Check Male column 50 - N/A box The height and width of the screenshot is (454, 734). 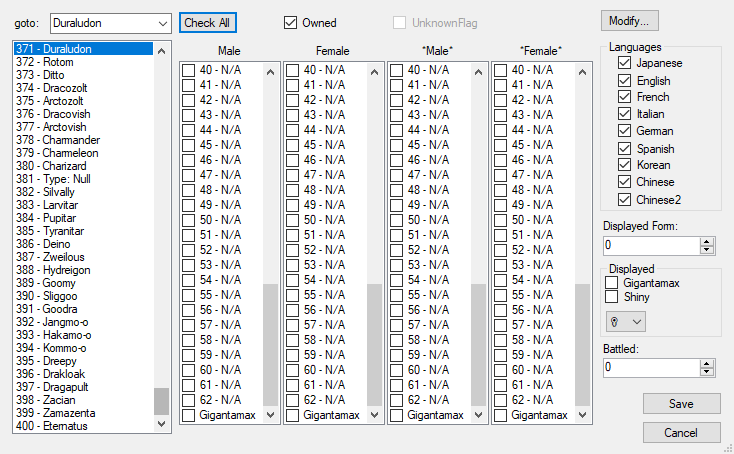click(188, 220)
